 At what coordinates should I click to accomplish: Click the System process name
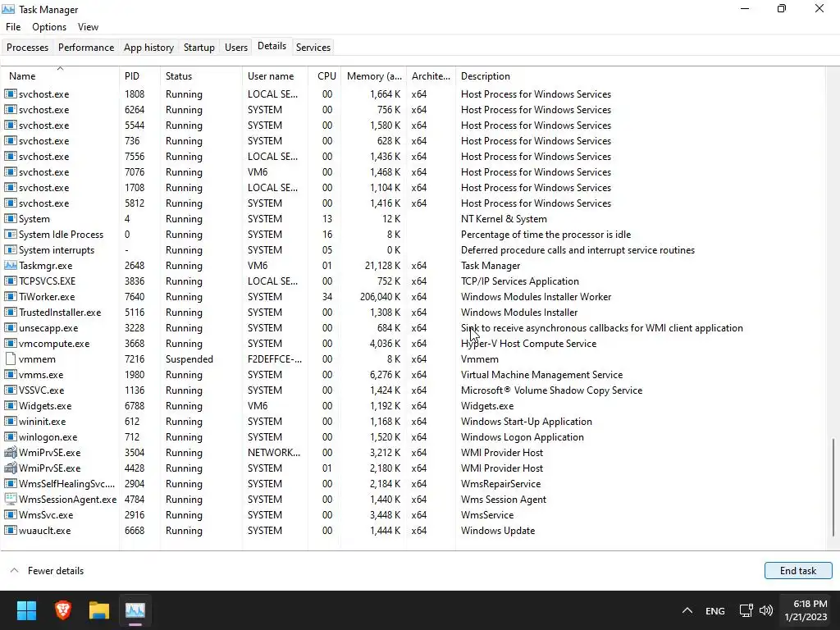point(34,218)
